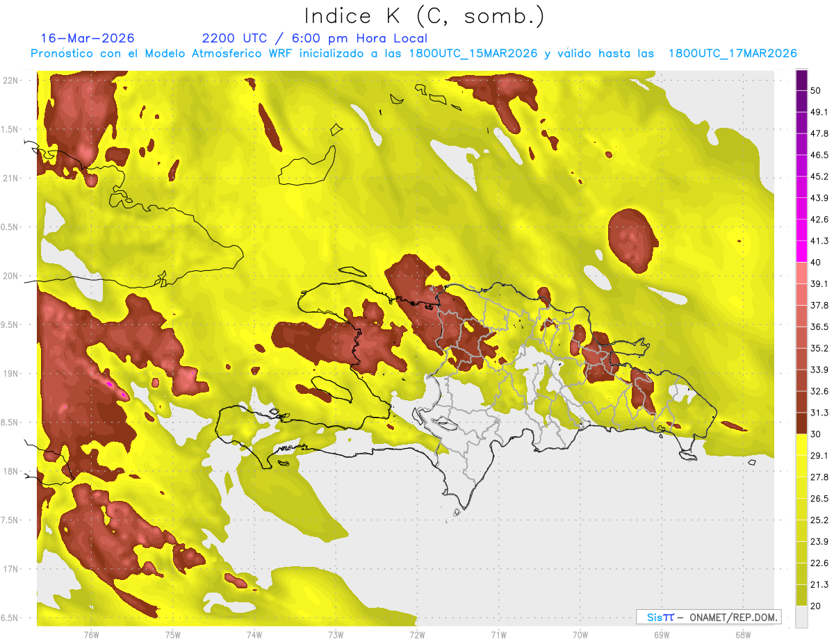The height and width of the screenshot is (644, 834).
Task: Click the 'Indice K (C, somb.)' title
Action: [x=424, y=15]
